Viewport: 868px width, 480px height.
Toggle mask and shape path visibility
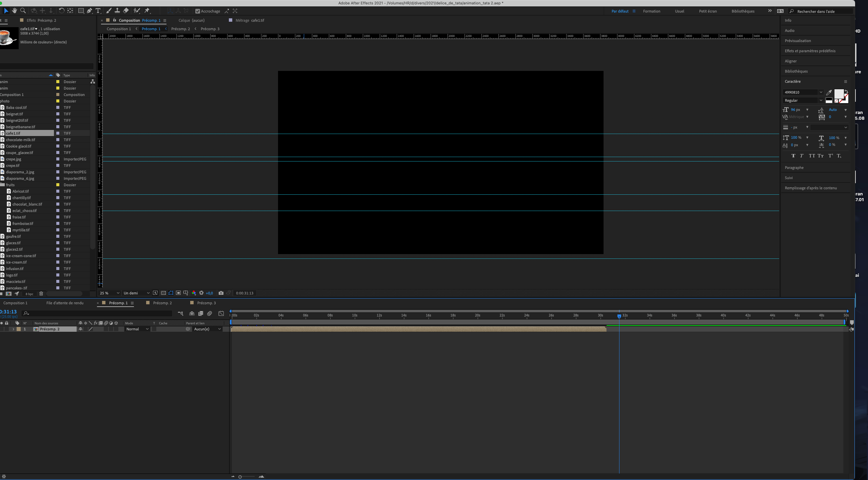click(171, 293)
